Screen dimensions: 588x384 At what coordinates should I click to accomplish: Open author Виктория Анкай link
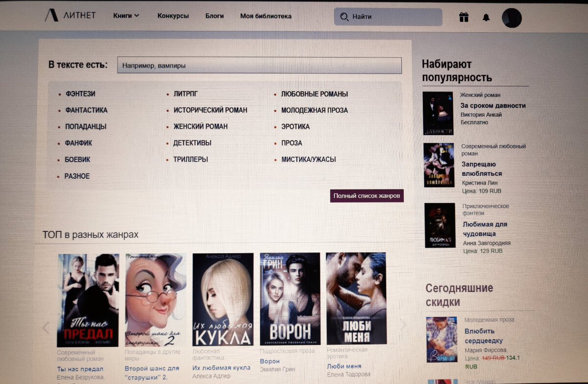click(481, 115)
